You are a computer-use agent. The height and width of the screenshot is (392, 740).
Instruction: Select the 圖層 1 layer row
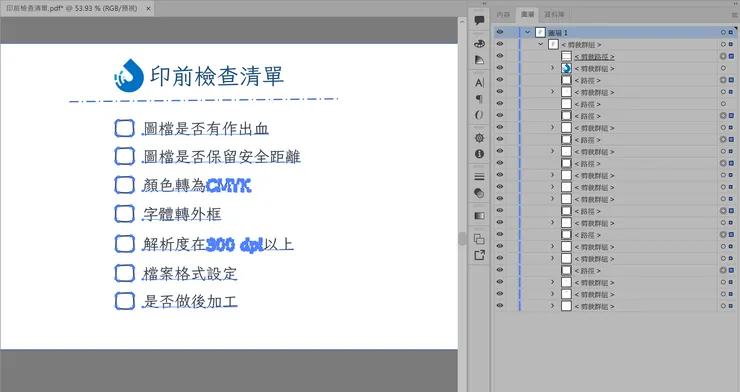click(x=614, y=33)
